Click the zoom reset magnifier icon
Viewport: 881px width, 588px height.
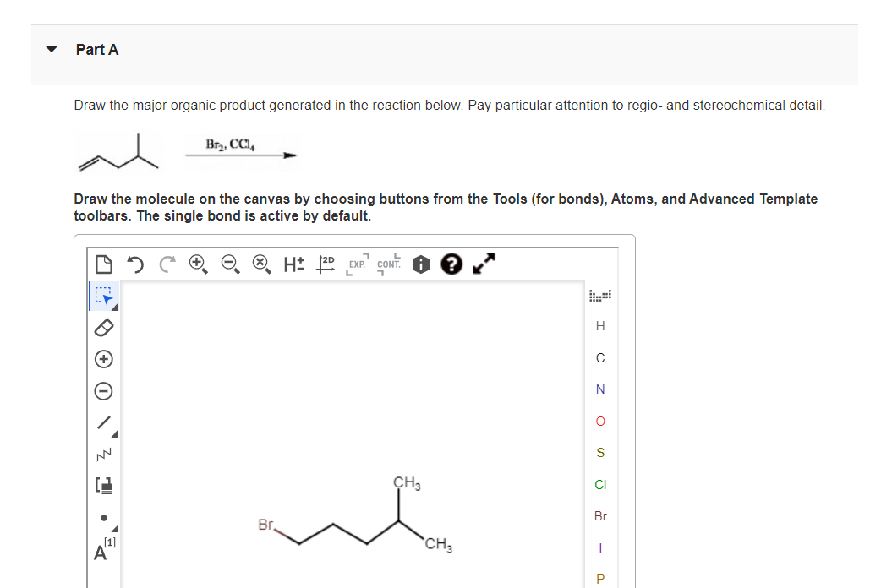[261, 264]
